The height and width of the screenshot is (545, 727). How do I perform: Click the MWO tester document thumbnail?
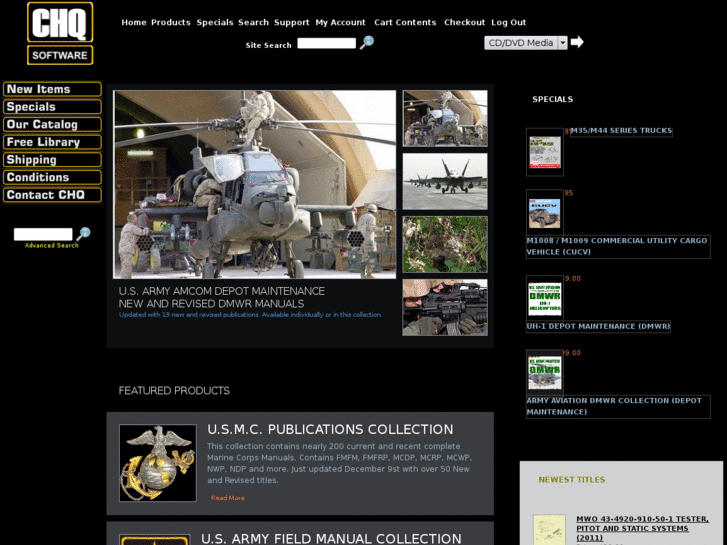[x=549, y=530]
